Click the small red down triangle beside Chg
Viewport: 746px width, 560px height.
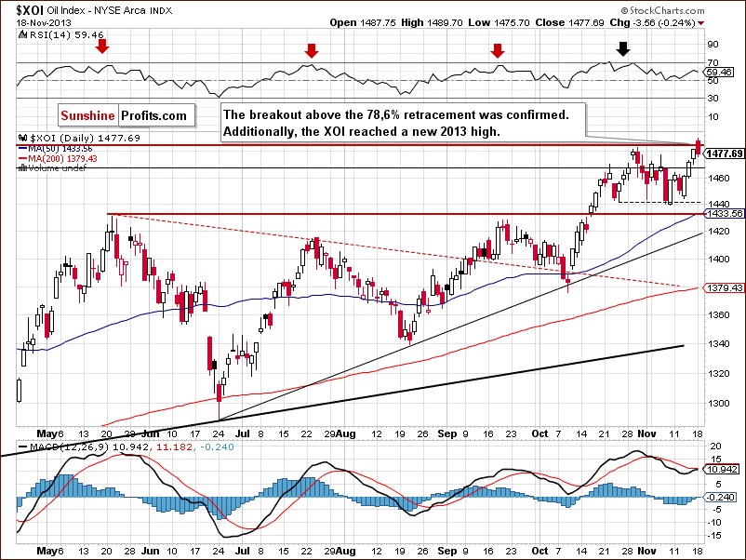tap(701, 23)
